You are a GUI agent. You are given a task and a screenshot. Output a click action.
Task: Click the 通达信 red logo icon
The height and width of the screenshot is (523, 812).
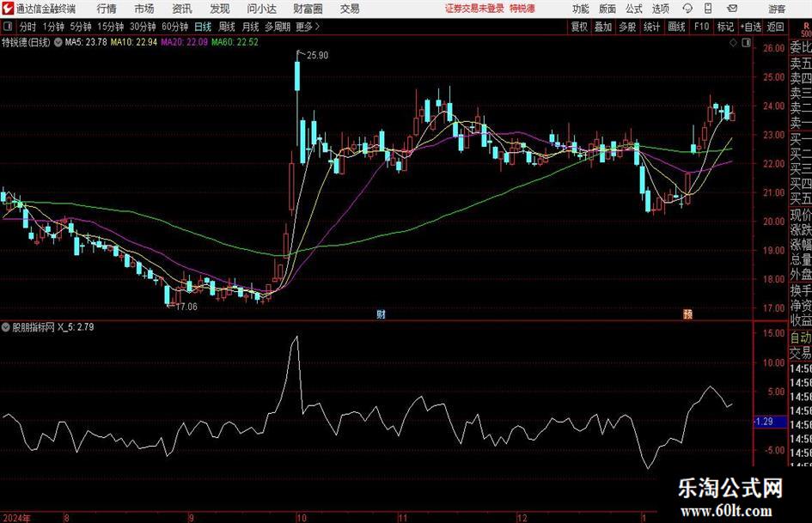[x=8, y=9]
